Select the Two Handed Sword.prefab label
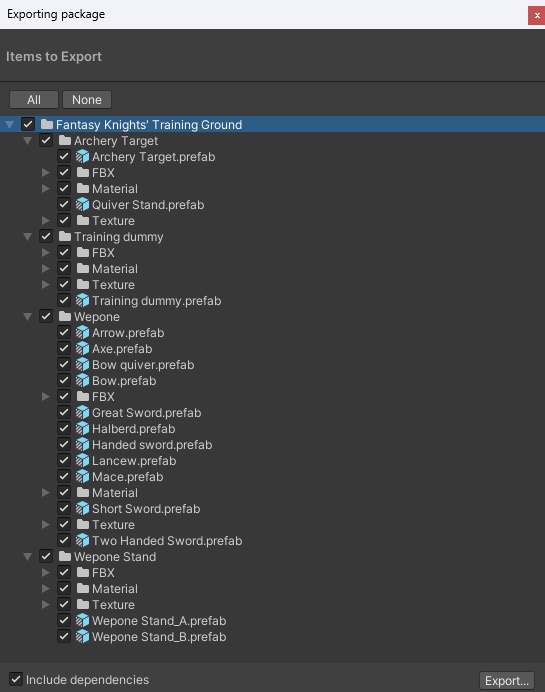545x692 pixels. 167,541
